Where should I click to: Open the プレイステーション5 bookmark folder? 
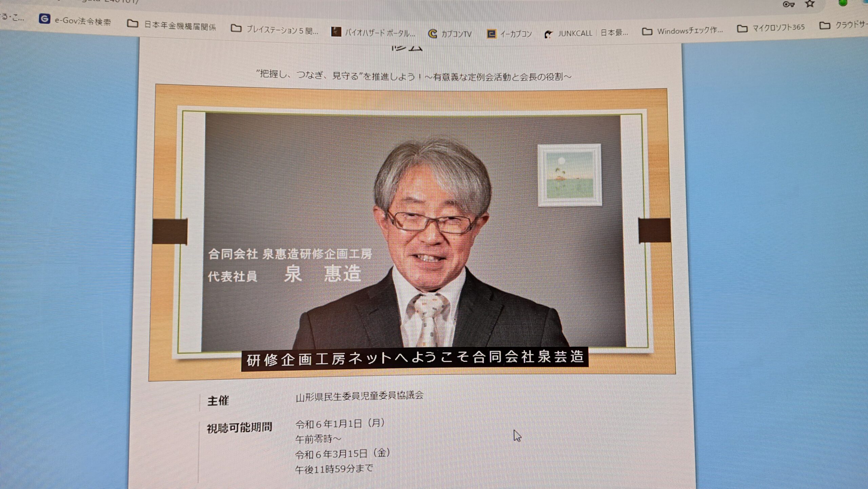click(274, 30)
